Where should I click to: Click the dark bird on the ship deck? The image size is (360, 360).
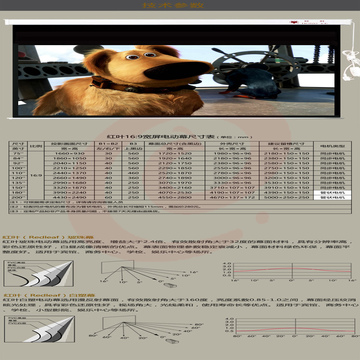(253, 82)
